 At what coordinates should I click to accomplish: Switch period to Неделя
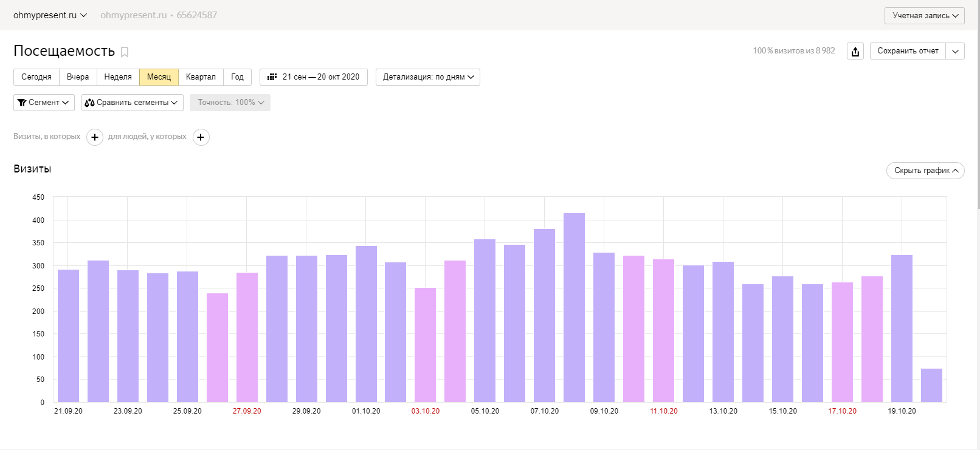pos(118,77)
